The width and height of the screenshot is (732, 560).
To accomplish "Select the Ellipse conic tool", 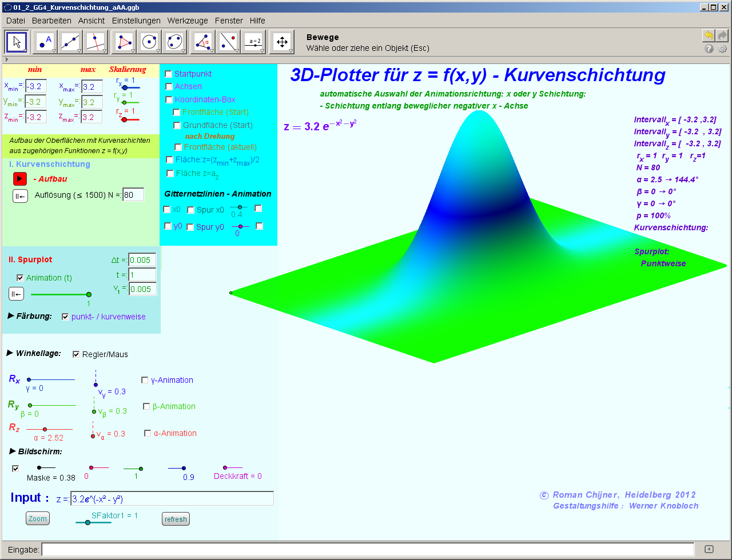I will 175,42.
